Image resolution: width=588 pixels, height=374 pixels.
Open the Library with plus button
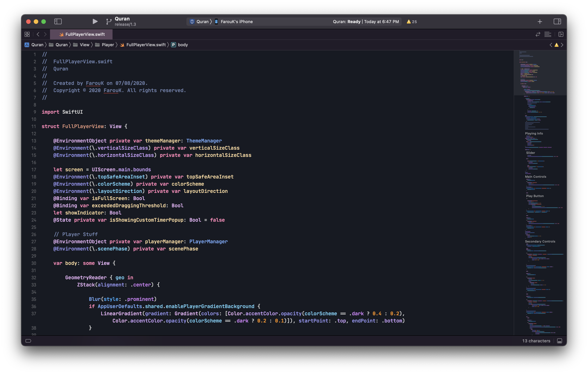tap(540, 21)
